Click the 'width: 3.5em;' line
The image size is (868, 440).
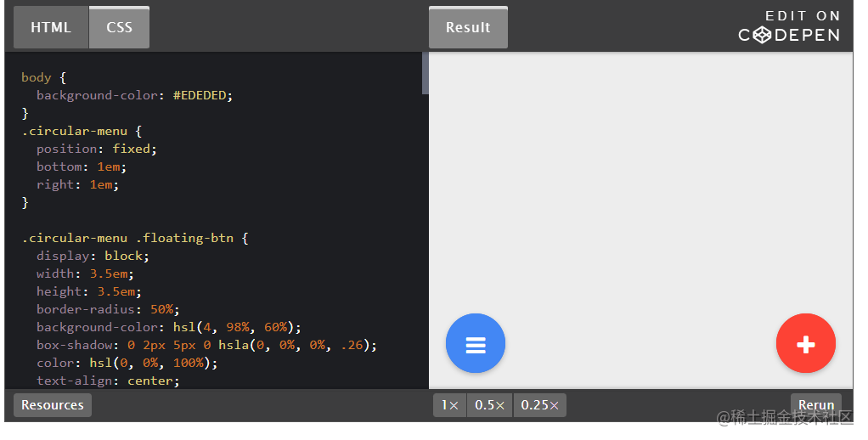[x=85, y=274]
